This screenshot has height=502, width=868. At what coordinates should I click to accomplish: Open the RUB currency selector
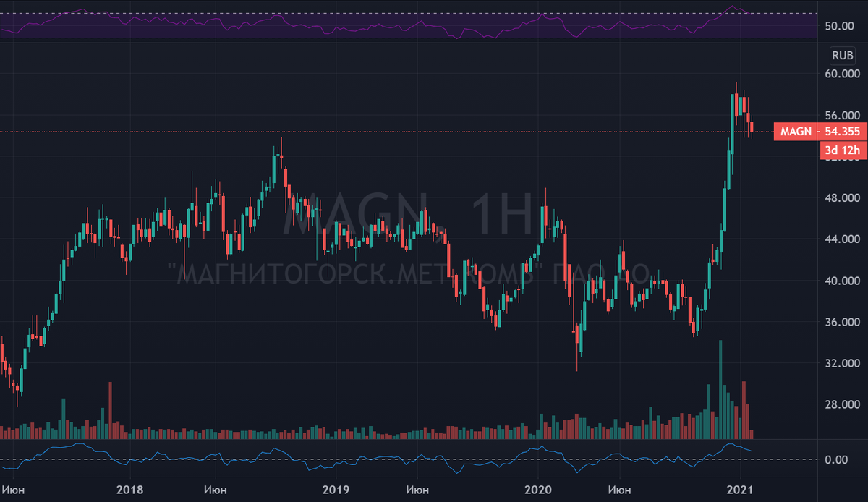(842, 55)
